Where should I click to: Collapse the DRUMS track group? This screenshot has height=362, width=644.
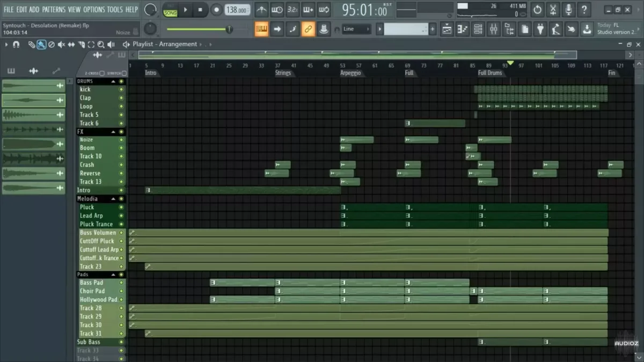pyautogui.click(x=113, y=82)
